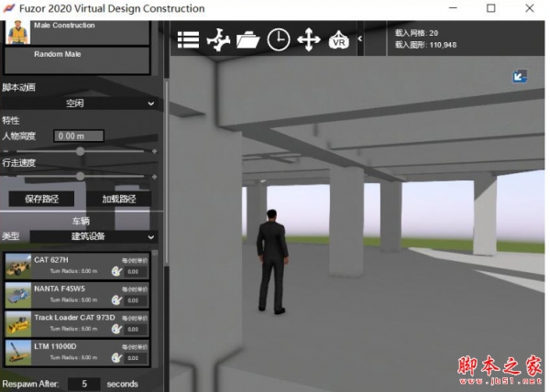Select the Male Construction character thumbnail
Viewport: 550px width, 392px height.
coord(18,32)
